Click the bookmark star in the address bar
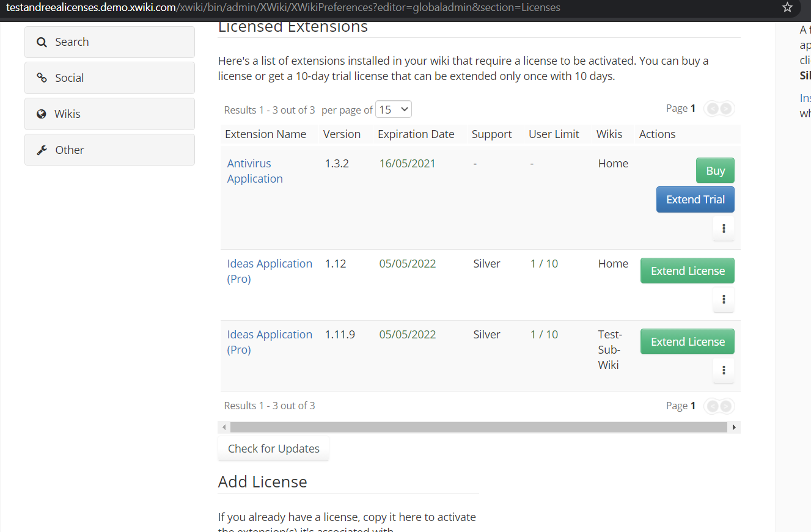 (787, 8)
